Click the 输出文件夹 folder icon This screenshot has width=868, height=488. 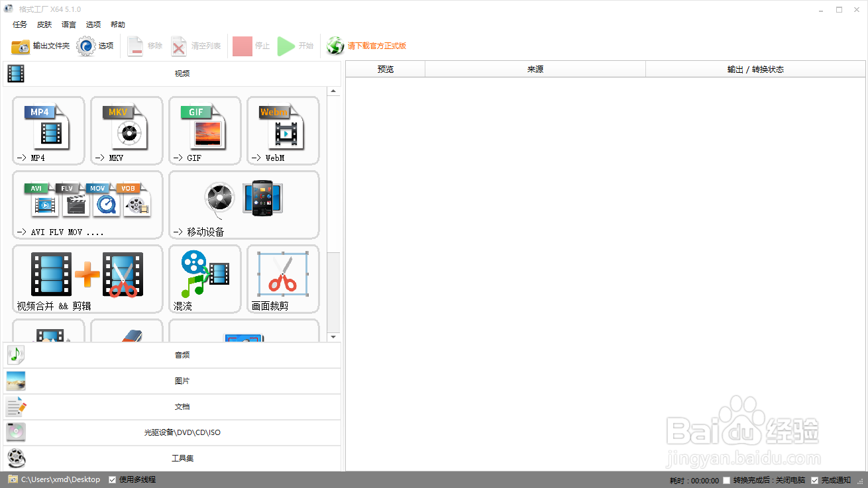pyautogui.click(x=21, y=46)
